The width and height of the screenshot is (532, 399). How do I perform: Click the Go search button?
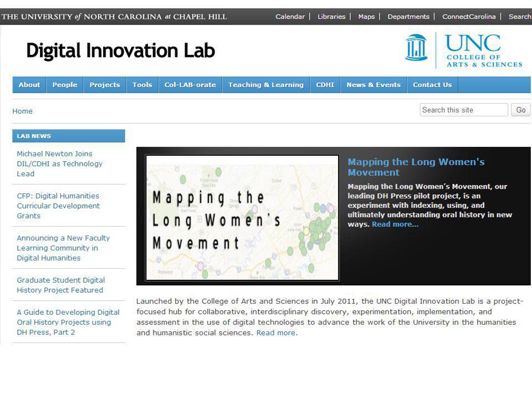tap(521, 110)
